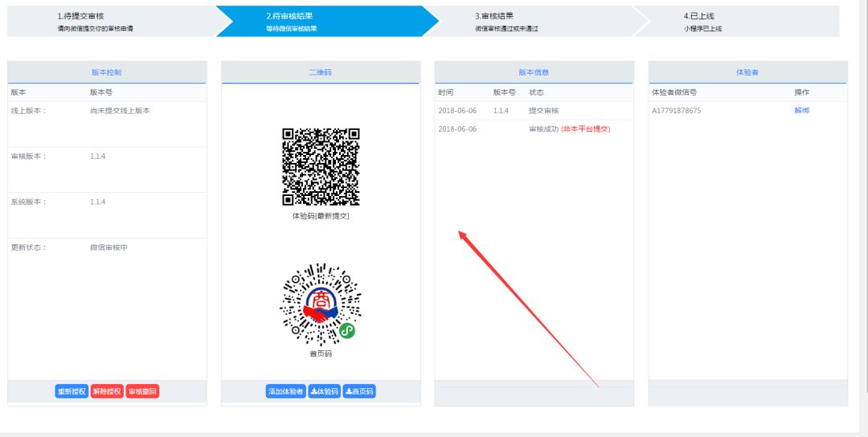Screen dimensions: 868x437
Task: Click the 版本号 header in 版本控制
Action: point(101,92)
